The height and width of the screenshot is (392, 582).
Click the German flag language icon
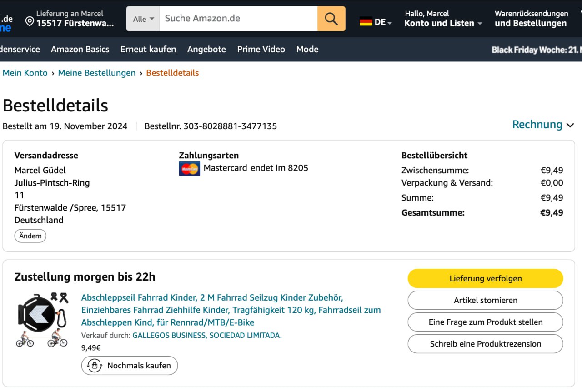pyautogui.click(x=366, y=21)
